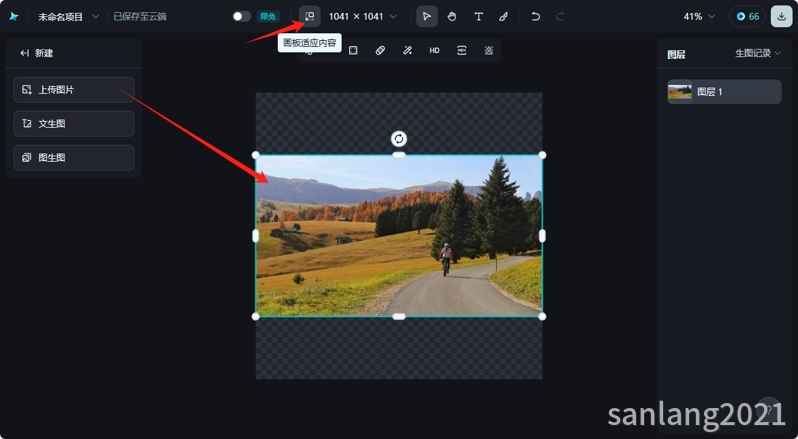Toggle the switch next to the limited-free badge

(241, 16)
